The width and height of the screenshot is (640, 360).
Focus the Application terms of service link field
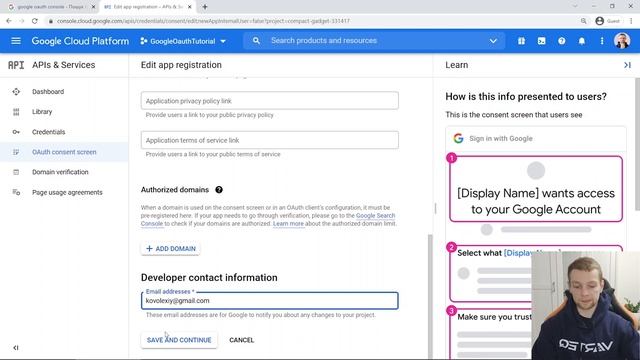point(269,140)
